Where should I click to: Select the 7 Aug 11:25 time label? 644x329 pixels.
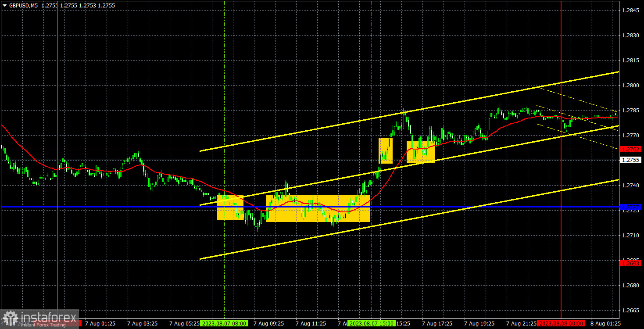311,323
